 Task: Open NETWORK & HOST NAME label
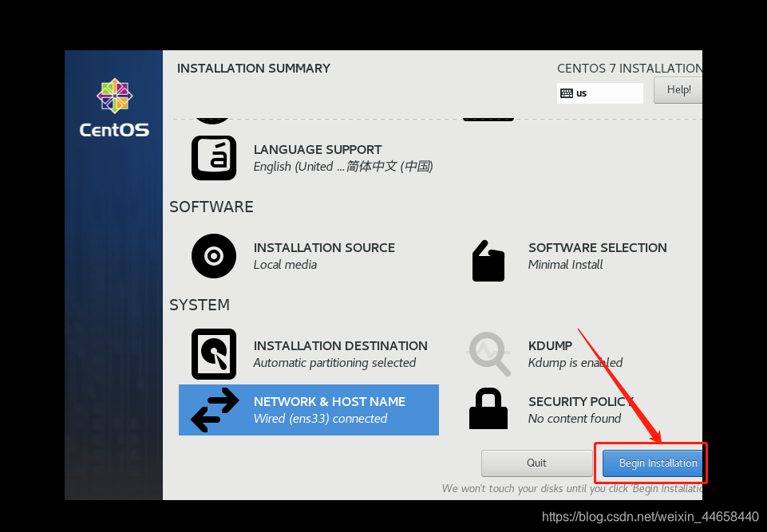coord(330,401)
